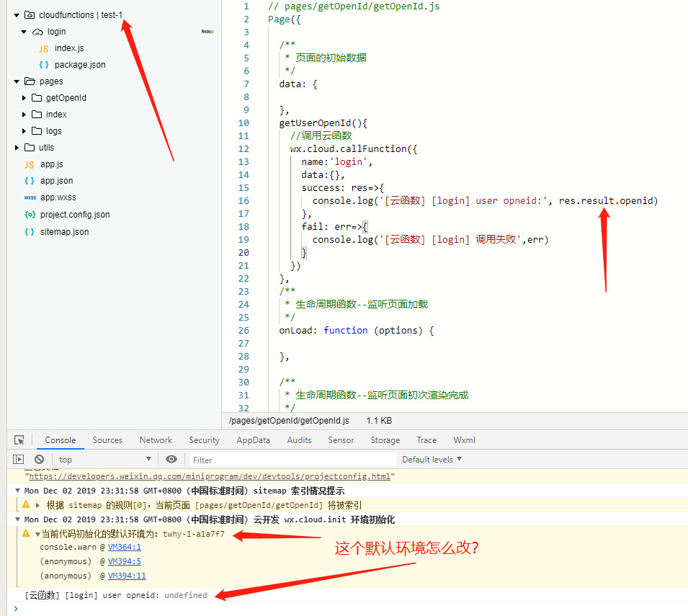
Task: Click the wxss icon for app.wxss
Action: pyautogui.click(x=30, y=197)
